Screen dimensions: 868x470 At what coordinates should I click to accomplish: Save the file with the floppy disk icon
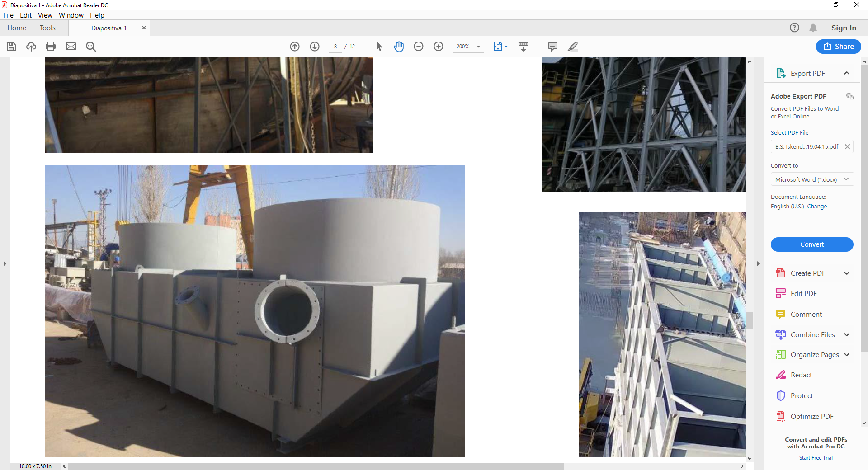coord(11,47)
